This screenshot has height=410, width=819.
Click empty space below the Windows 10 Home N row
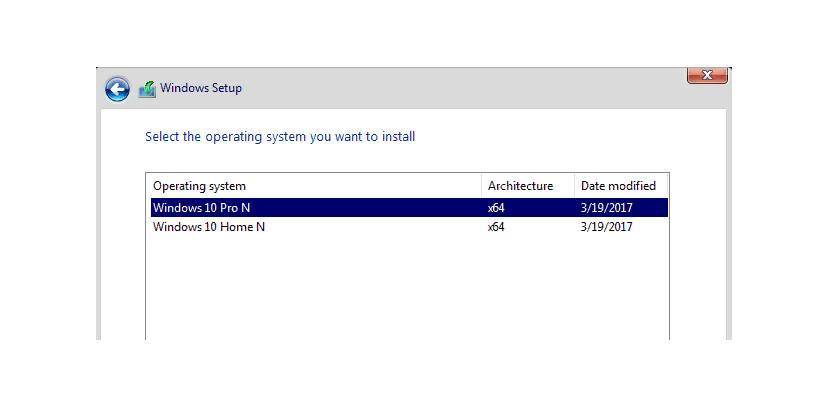click(x=400, y=290)
